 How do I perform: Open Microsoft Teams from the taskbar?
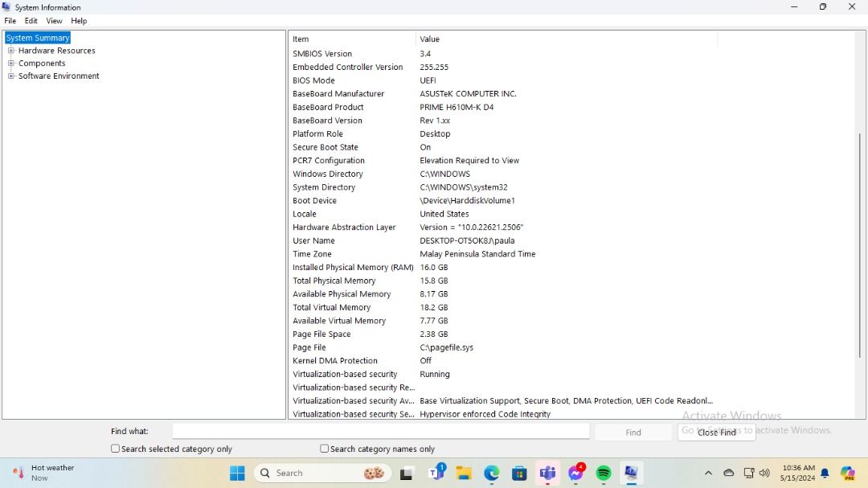(547, 473)
